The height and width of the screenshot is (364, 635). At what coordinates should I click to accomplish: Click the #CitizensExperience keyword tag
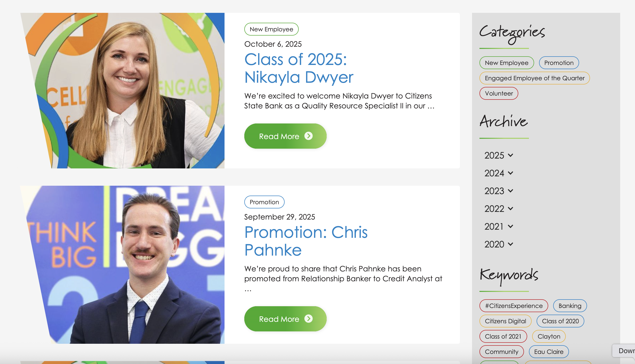pyautogui.click(x=514, y=305)
